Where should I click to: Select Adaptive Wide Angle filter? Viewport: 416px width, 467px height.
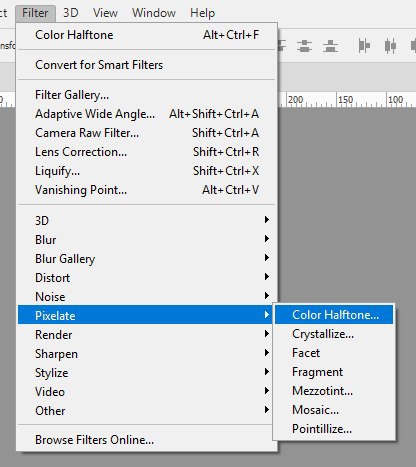[147, 114]
